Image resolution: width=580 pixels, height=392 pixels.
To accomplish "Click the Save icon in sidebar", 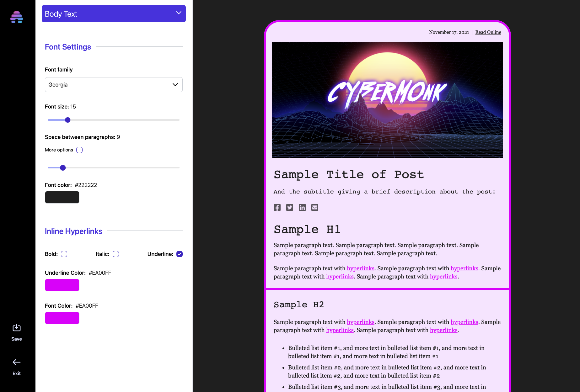I will pos(17,328).
